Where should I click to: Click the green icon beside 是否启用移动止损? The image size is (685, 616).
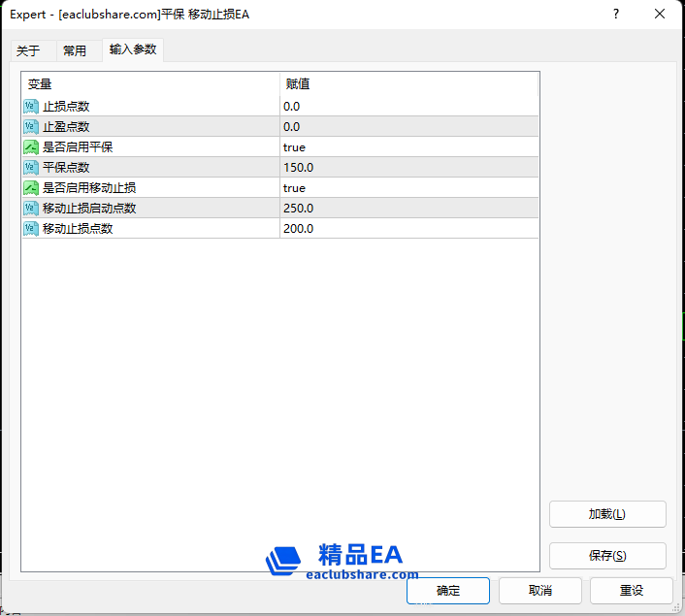31,188
